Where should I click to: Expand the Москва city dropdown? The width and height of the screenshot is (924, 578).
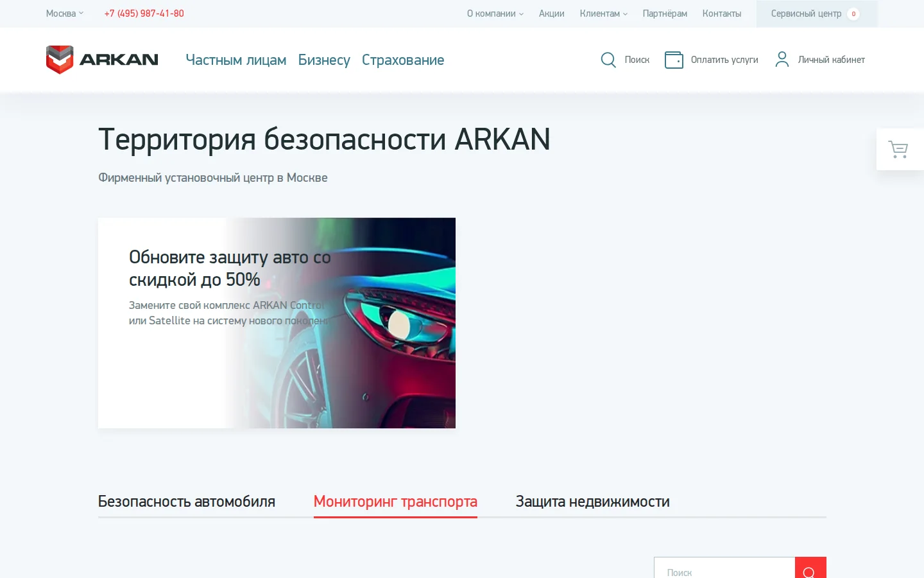[x=65, y=13]
